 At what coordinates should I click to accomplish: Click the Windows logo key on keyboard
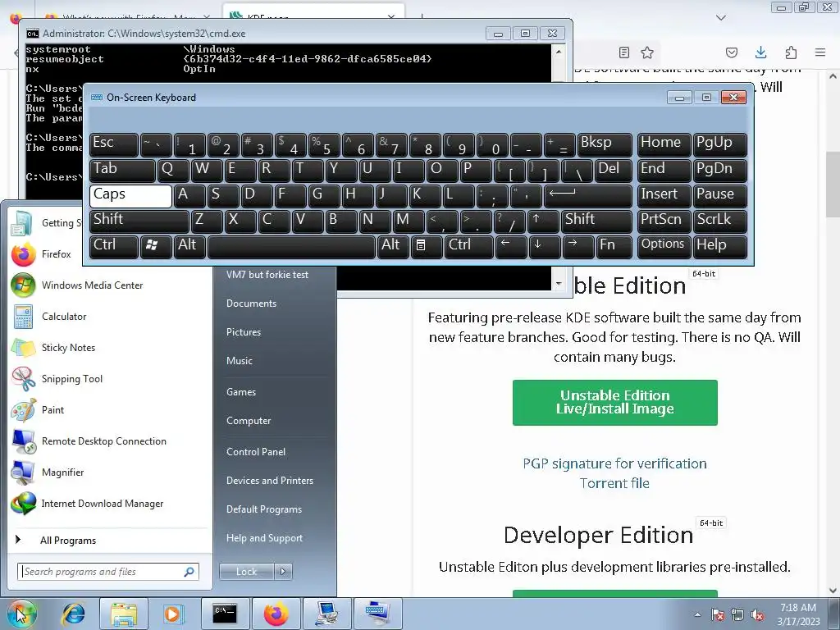point(155,246)
